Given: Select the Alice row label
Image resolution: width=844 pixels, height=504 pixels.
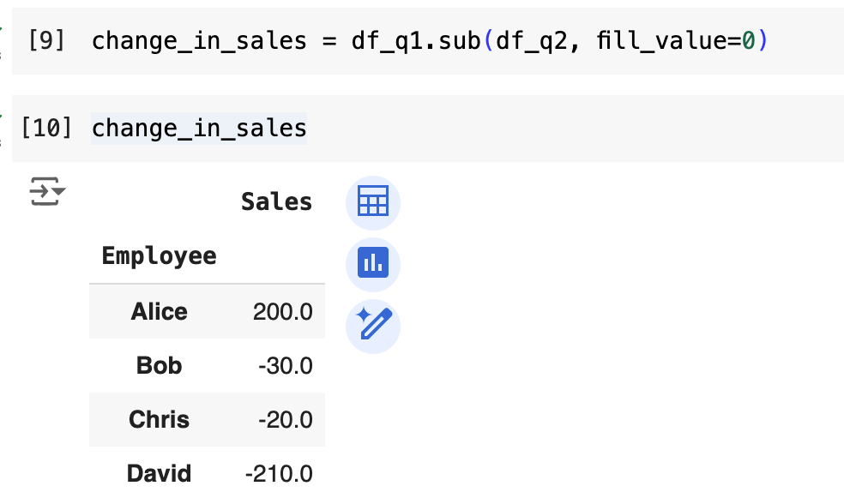Looking at the screenshot, I should [x=159, y=311].
